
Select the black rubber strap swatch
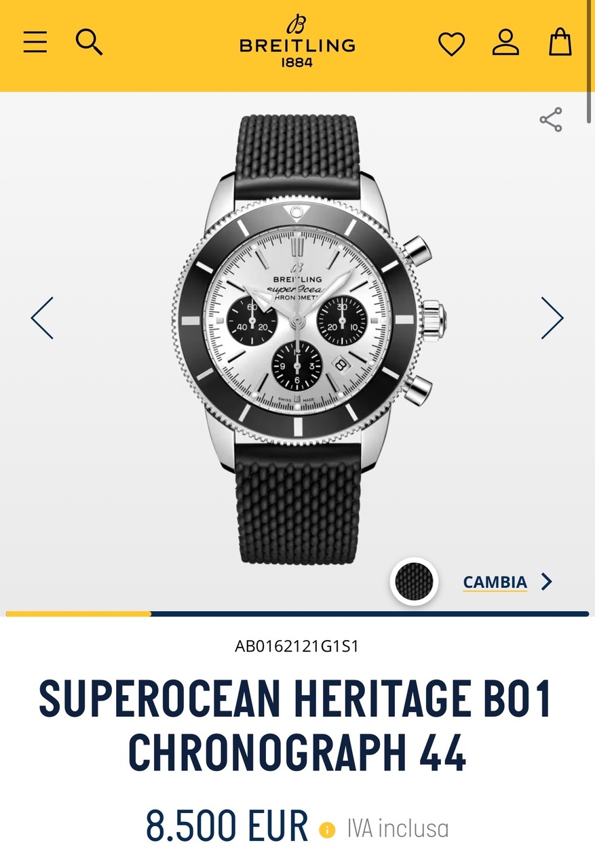tap(414, 582)
